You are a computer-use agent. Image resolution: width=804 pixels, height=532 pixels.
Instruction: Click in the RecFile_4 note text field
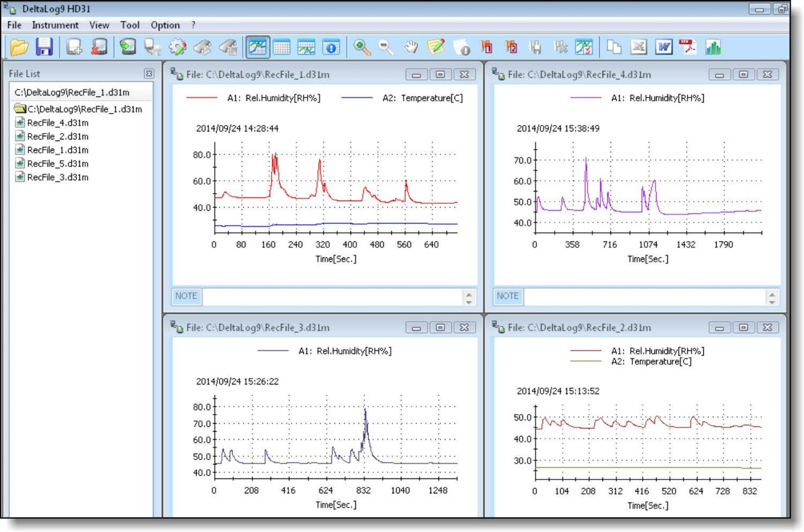(x=644, y=297)
